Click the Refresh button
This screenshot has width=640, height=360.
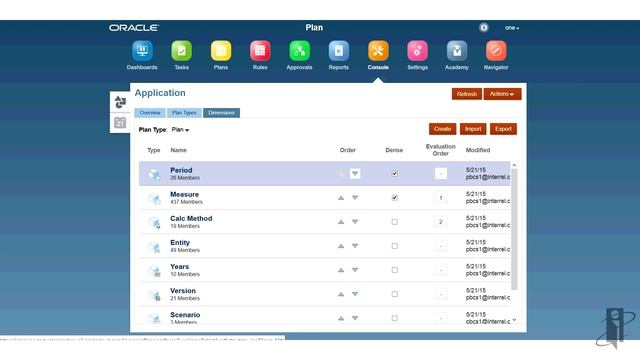coord(467,94)
